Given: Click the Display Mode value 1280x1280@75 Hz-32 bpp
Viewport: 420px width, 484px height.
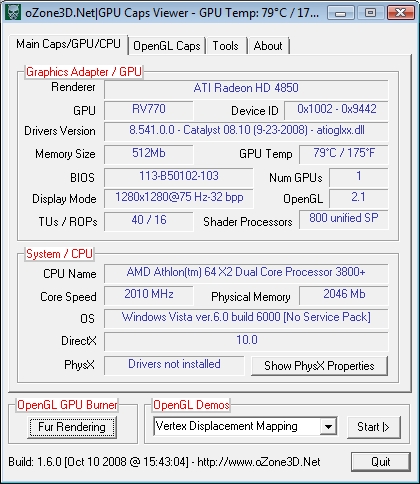Looking at the screenshot, I should point(179,198).
